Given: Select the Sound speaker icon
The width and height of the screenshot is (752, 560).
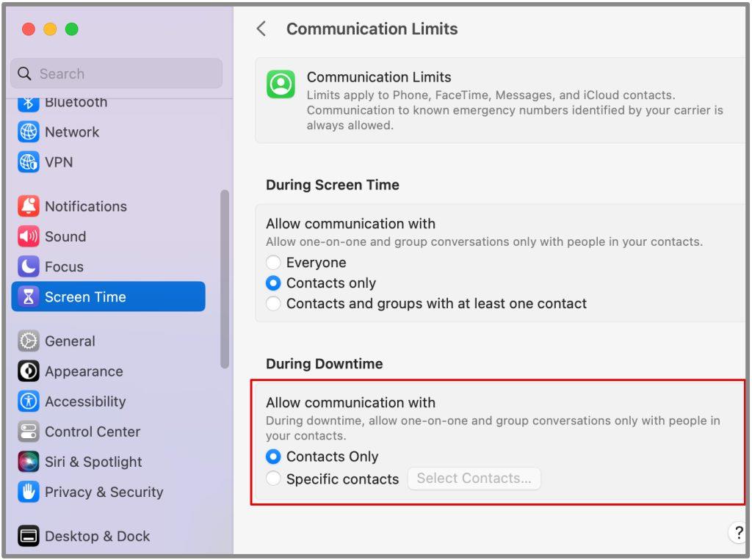Looking at the screenshot, I should (29, 236).
